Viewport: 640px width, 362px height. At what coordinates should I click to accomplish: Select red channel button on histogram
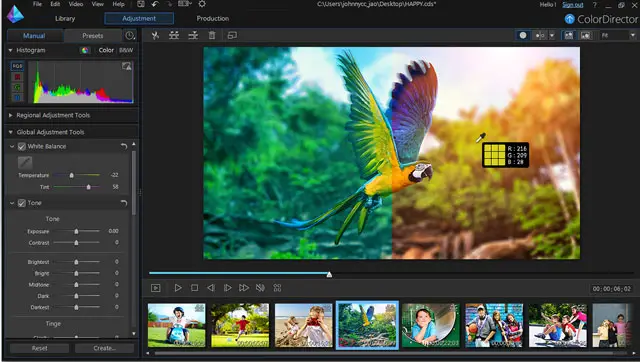(x=17, y=77)
